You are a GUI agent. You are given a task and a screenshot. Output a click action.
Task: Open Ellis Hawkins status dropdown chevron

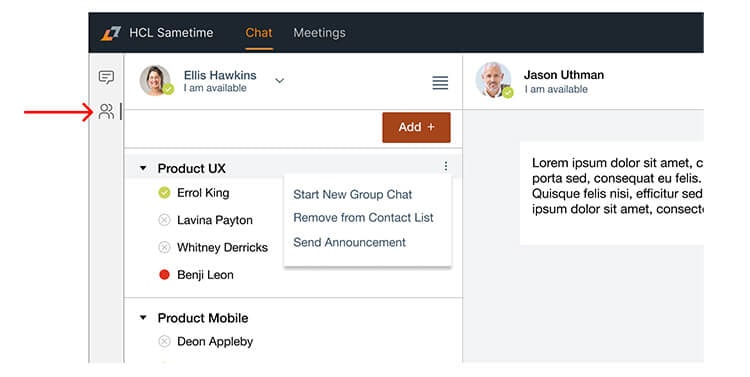pyautogui.click(x=279, y=81)
